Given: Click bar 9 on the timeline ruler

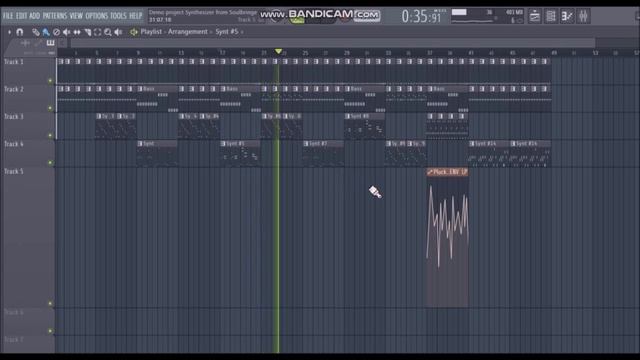Looking at the screenshot, I should point(138,53).
